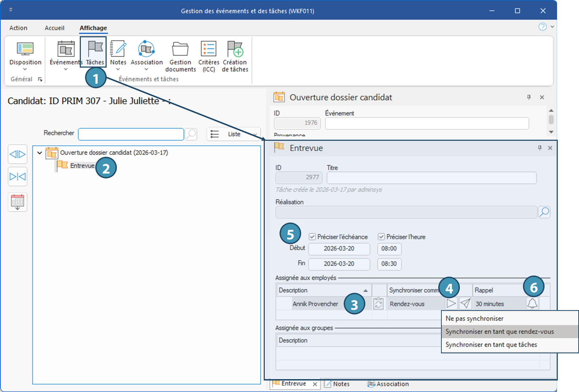Click Critères (ICC) ribbon icon
The image size is (579, 392).
tap(208, 49)
